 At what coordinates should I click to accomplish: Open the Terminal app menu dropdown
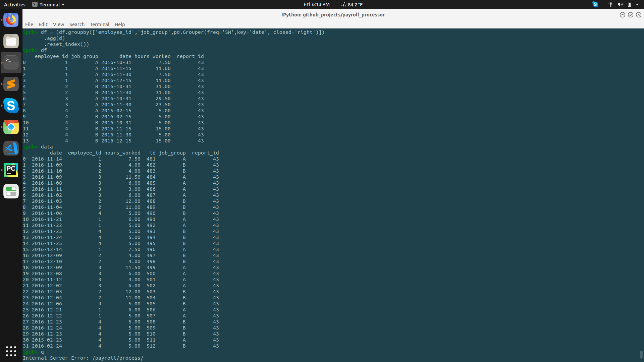(x=48, y=4)
